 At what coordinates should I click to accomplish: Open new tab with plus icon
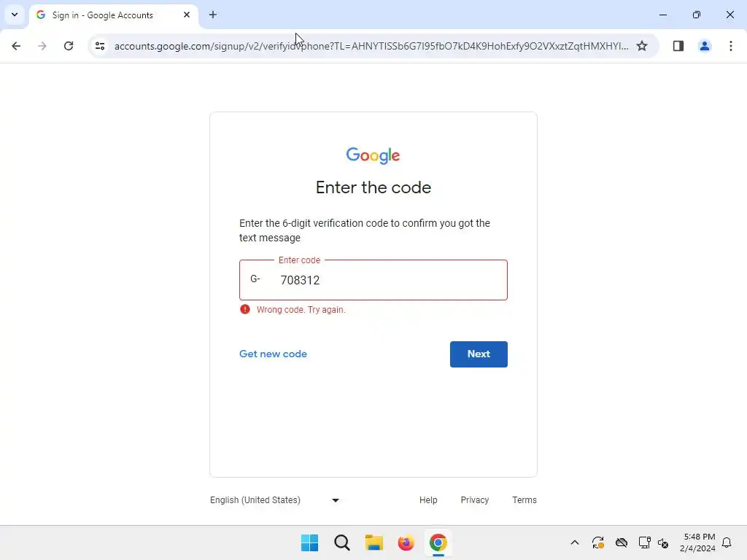pyautogui.click(x=213, y=15)
